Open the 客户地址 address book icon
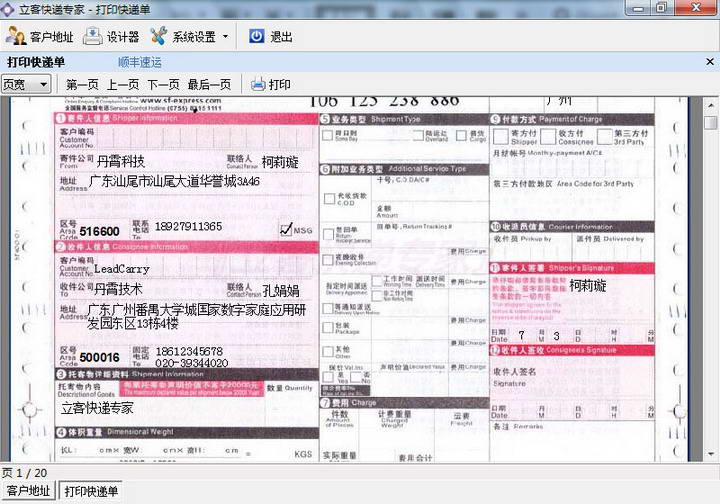The height and width of the screenshot is (504, 720). coord(16,36)
